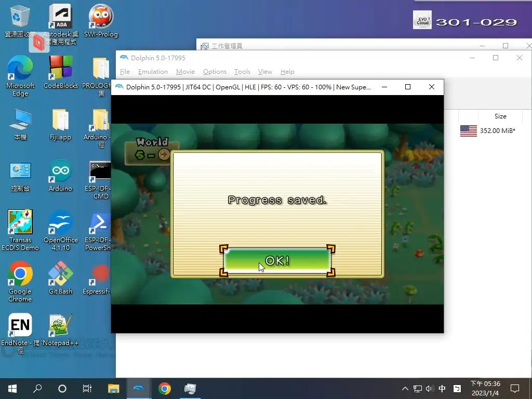Image resolution: width=532 pixels, height=399 pixels.
Task: Switch the 中 input language indicator
Action: [442, 389]
